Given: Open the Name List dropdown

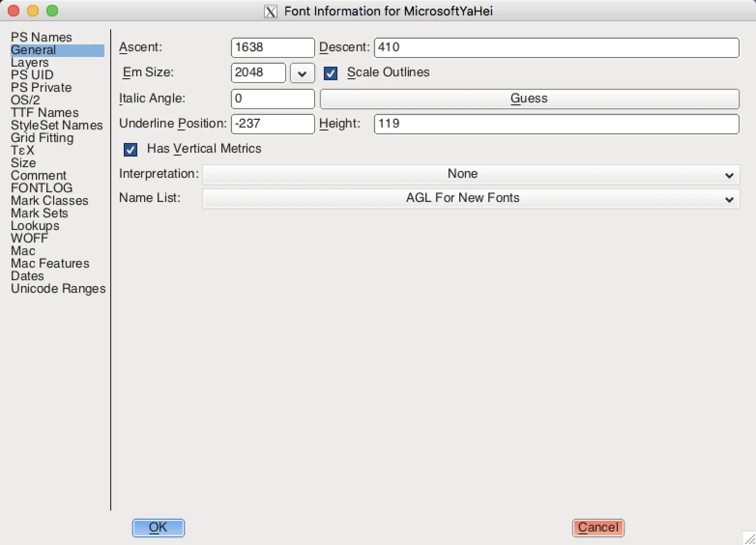Looking at the screenshot, I should 471,199.
